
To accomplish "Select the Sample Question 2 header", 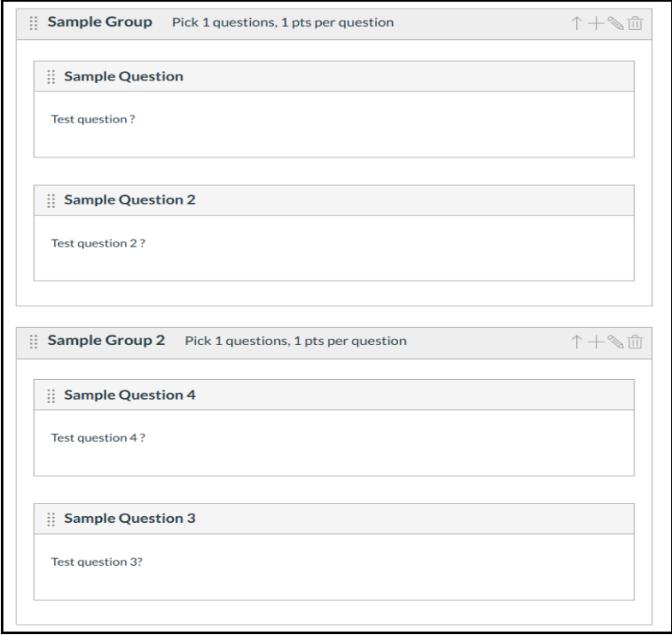I will click(x=129, y=200).
